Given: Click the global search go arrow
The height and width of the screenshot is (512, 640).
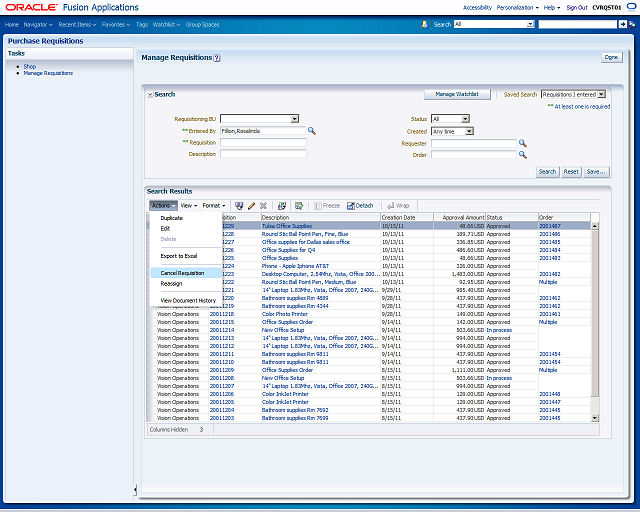Looking at the screenshot, I should (x=622, y=24).
